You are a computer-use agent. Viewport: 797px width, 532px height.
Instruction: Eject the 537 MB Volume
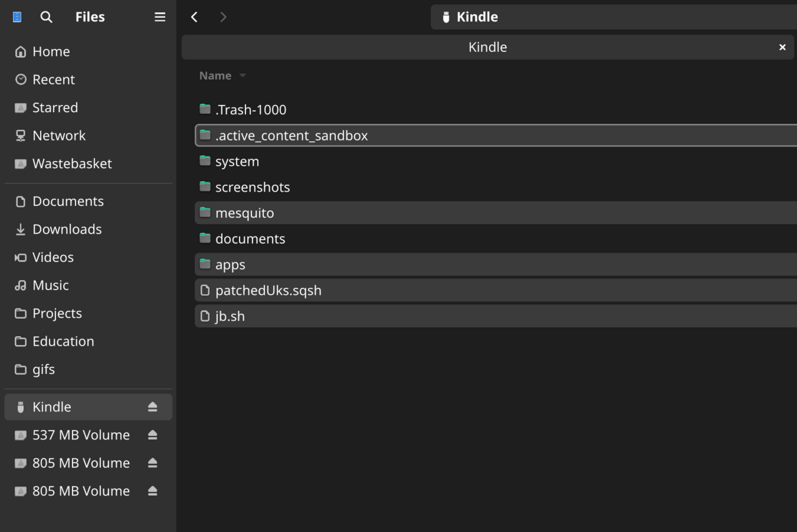pyautogui.click(x=152, y=435)
